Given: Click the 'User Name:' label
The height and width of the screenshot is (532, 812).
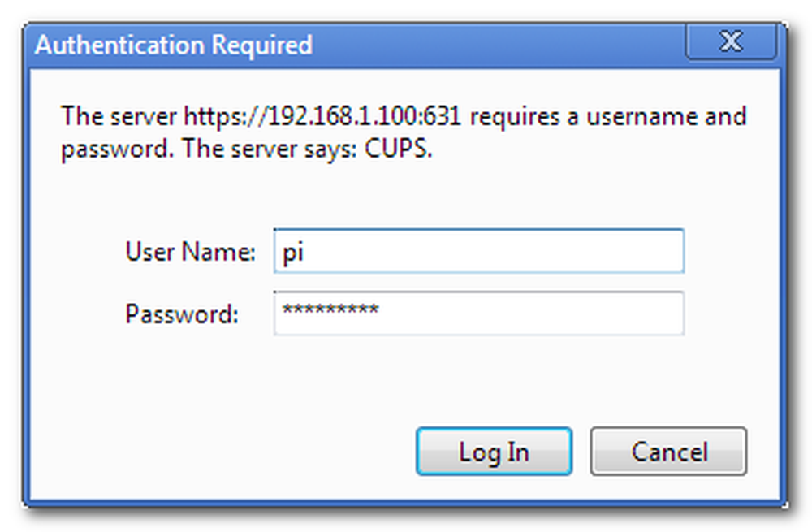Looking at the screenshot, I should (x=190, y=252).
